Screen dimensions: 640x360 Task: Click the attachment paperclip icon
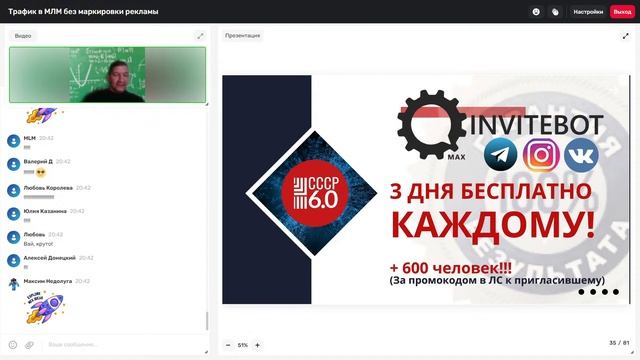pos(29,345)
